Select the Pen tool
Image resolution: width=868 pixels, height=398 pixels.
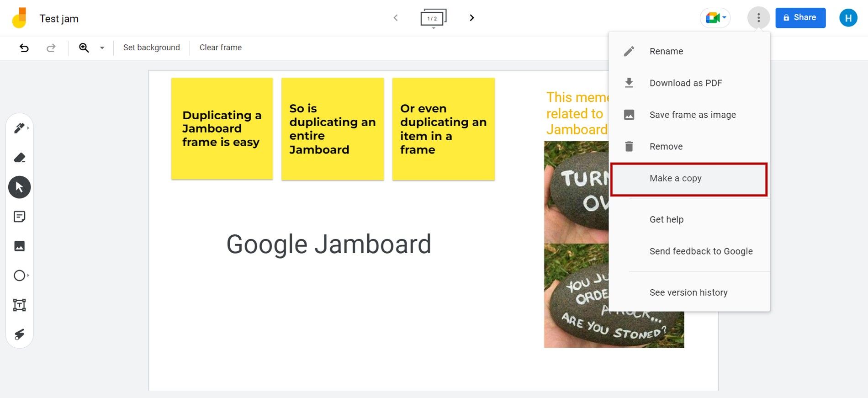click(19, 128)
